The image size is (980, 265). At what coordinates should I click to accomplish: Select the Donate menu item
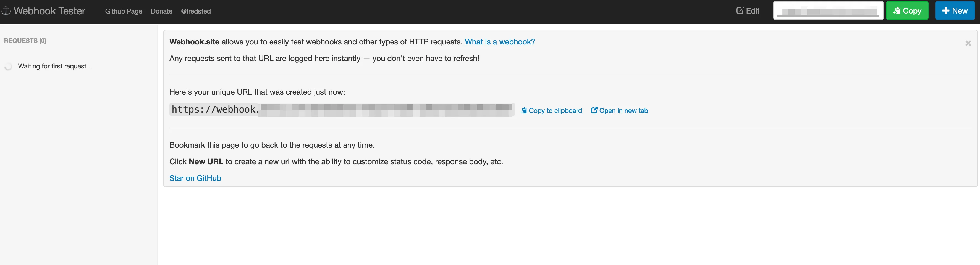[161, 11]
